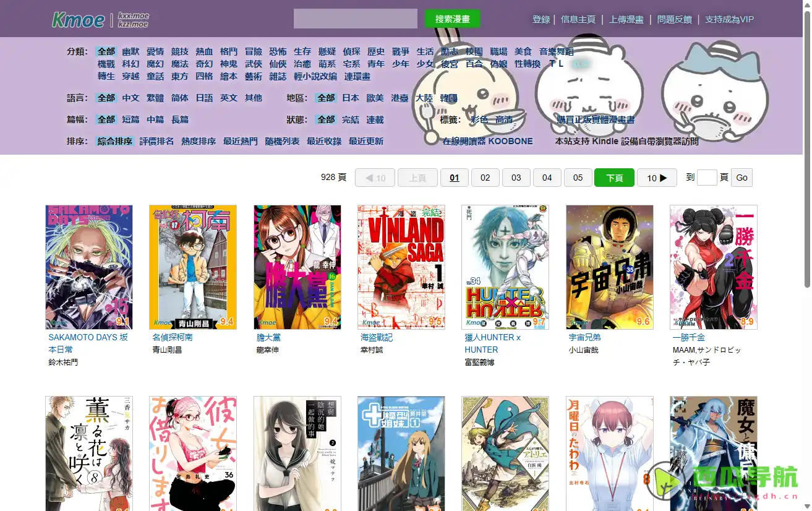Click the 下頁 next page button
The image size is (812, 511).
pos(614,178)
